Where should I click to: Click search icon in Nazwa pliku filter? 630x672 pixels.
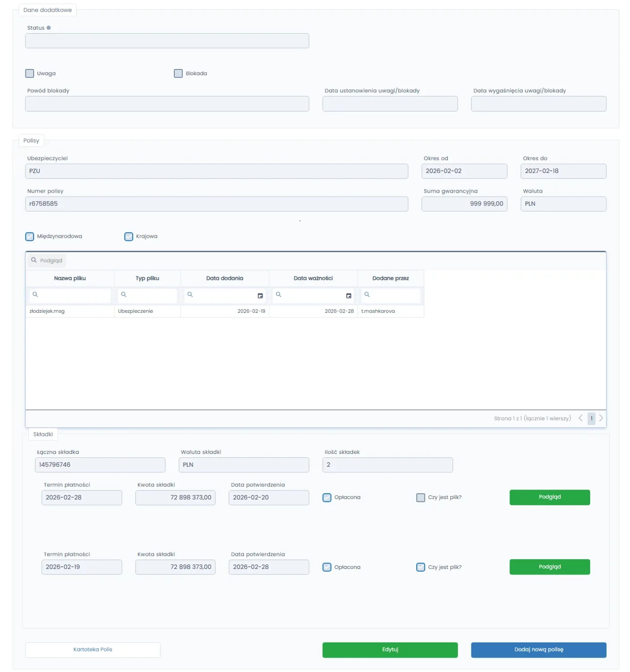click(x=35, y=295)
